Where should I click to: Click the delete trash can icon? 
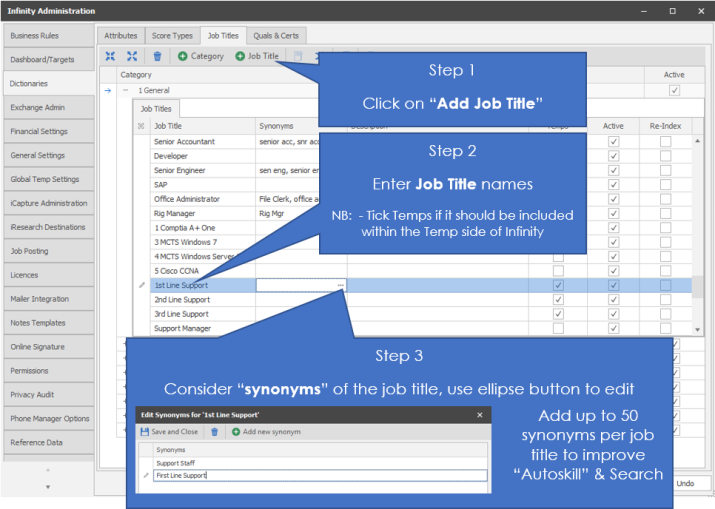[x=157, y=56]
